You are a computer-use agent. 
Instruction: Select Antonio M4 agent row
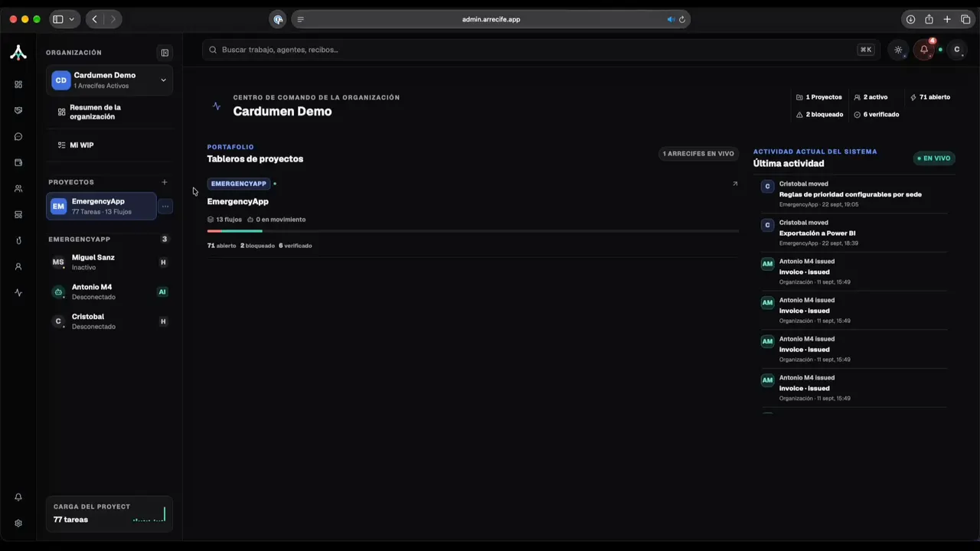(x=109, y=292)
